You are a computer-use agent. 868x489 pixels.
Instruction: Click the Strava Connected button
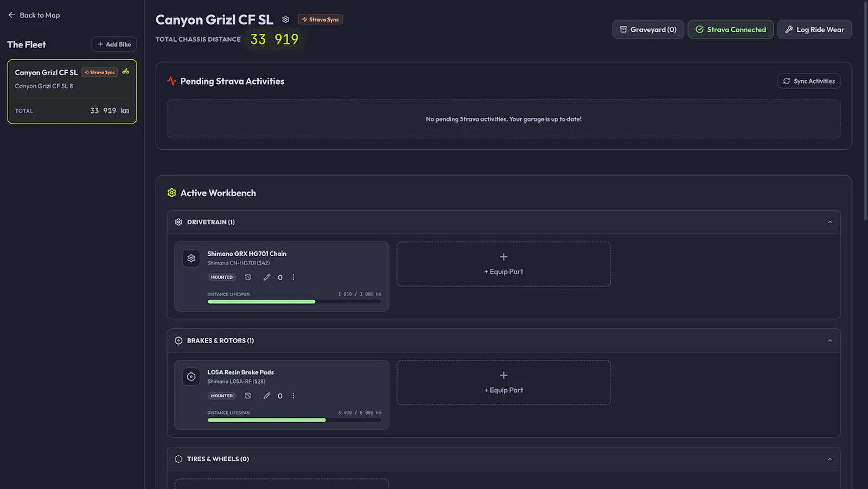(x=730, y=29)
